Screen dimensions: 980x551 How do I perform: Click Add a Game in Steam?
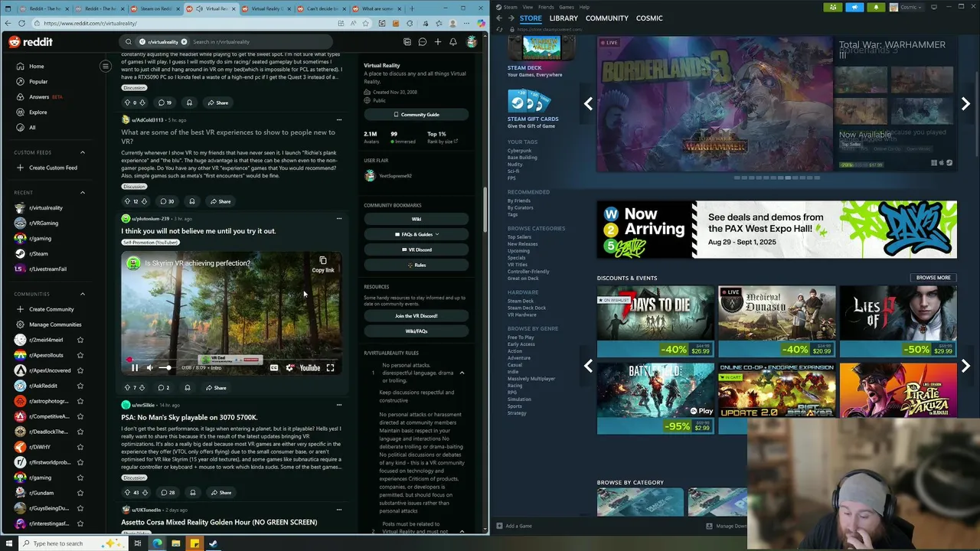[514, 526]
